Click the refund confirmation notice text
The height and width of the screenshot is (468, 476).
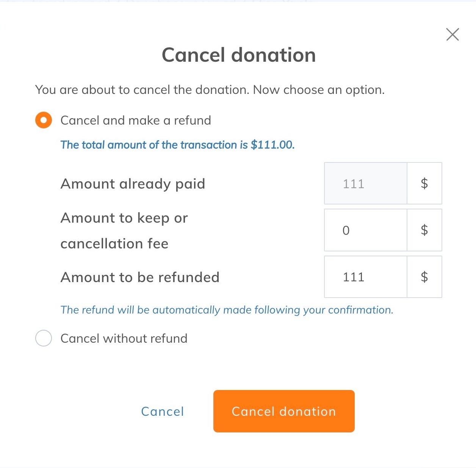pos(227,310)
